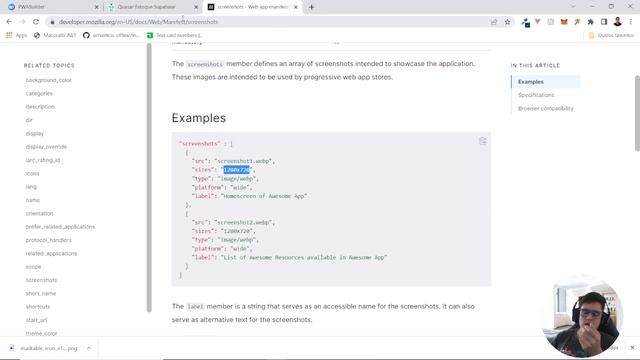Open the MetaMask fox extension
640x360 pixels.
(x=564, y=22)
